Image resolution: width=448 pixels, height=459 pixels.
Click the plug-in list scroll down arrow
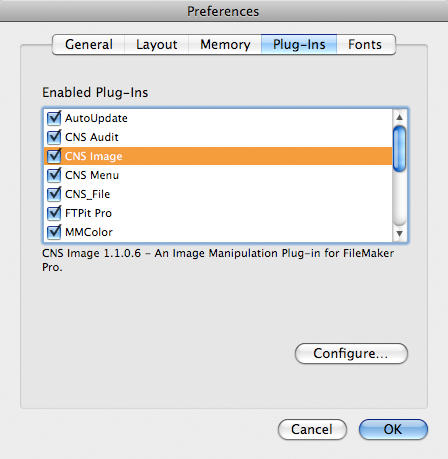pos(399,233)
